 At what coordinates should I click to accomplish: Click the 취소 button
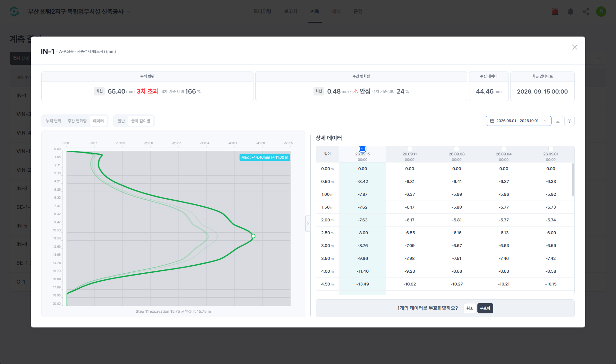pos(470,308)
